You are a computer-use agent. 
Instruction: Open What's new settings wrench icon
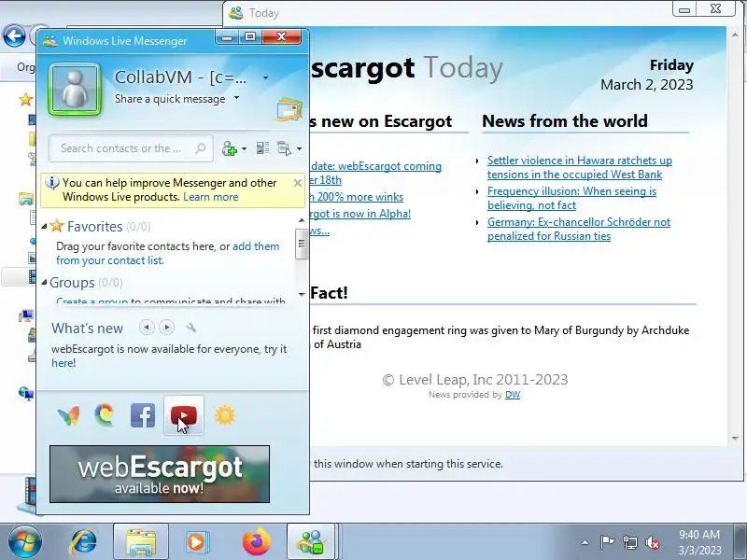[x=191, y=328]
